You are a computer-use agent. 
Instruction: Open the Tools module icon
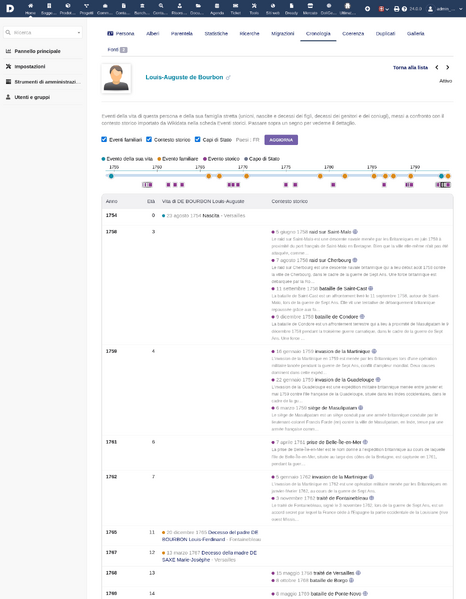coord(254,6)
